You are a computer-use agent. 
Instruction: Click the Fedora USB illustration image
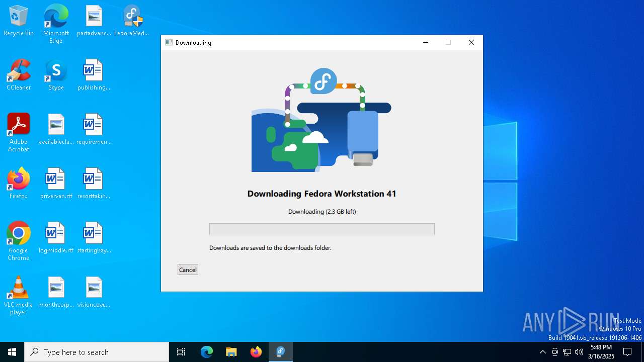tap(321, 120)
